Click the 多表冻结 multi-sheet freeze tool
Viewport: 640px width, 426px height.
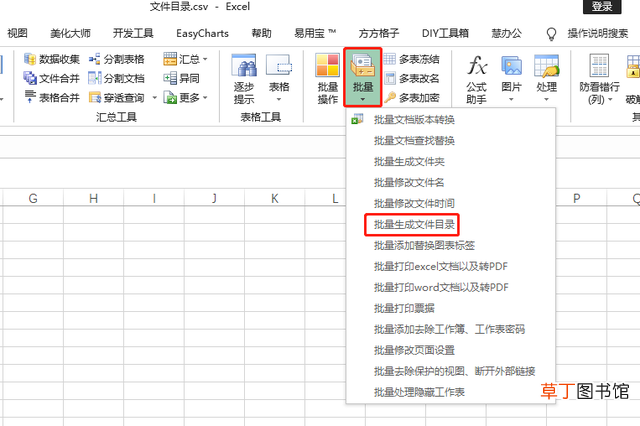[411, 59]
